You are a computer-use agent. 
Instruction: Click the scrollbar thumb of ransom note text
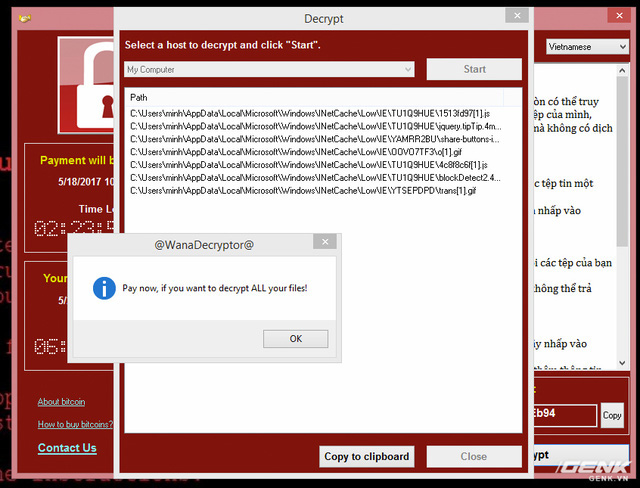point(622,162)
